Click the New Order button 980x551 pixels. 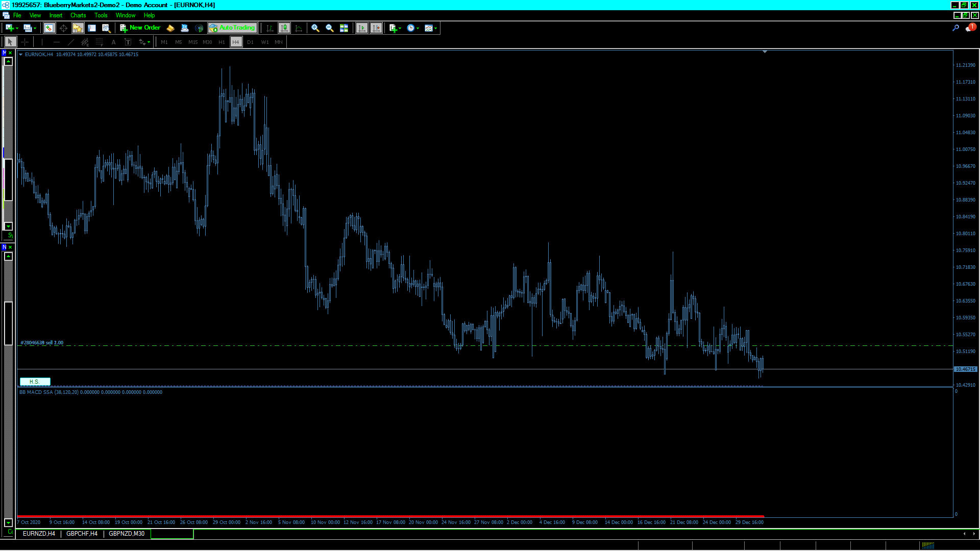point(140,28)
